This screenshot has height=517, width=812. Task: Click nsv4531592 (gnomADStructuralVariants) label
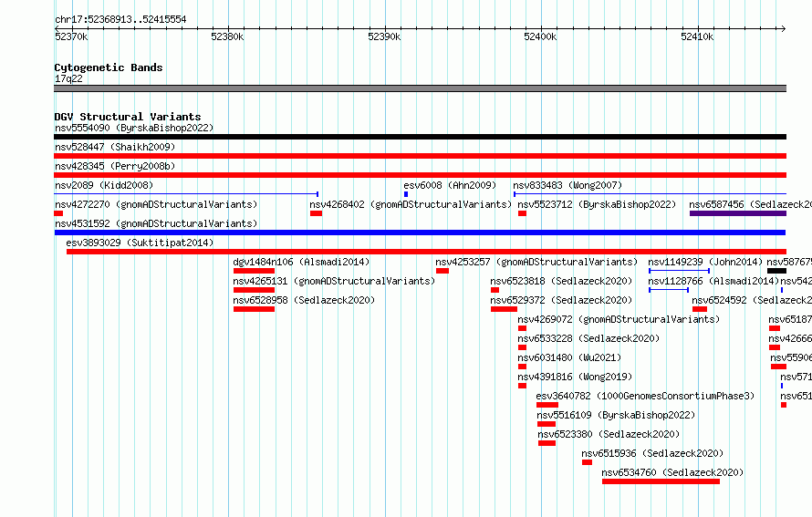[x=156, y=223]
